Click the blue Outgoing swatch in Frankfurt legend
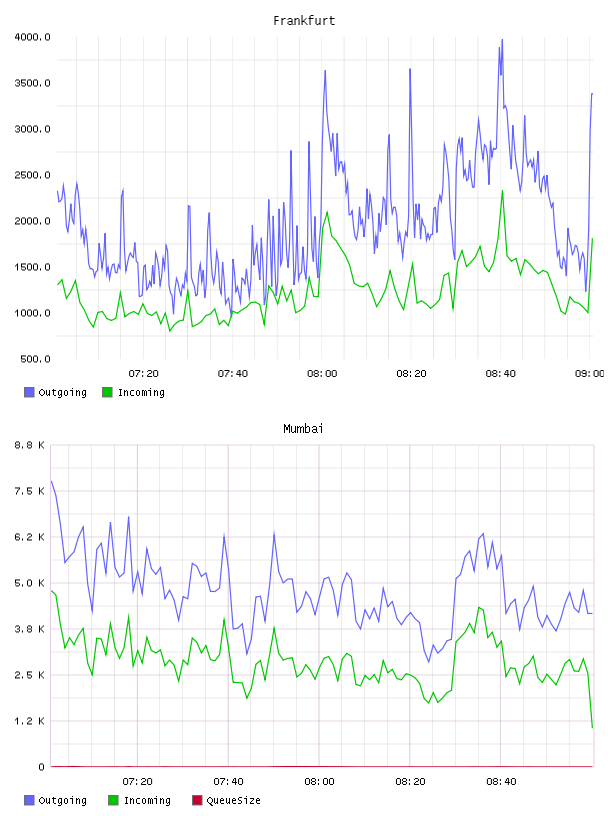The height and width of the screenshot is (816, 608). [29, 392]
